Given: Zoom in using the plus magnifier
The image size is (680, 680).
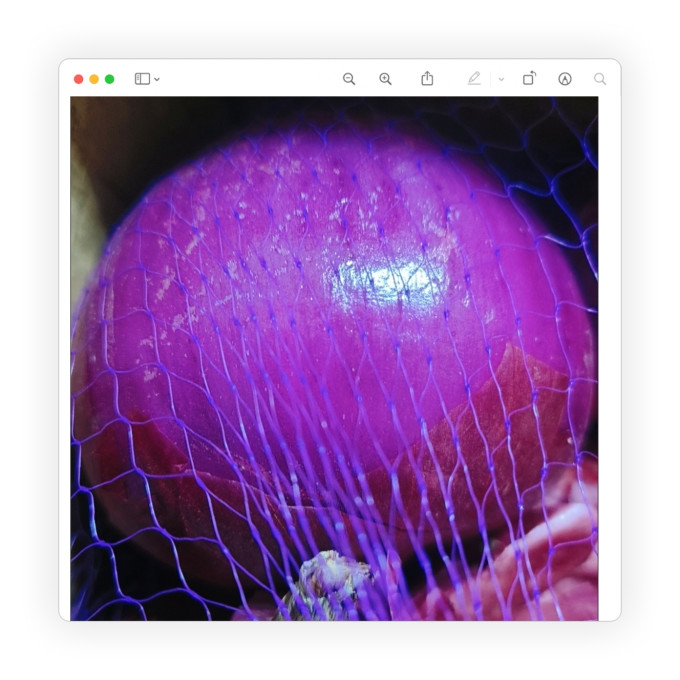Looking at the screenshot, I should tap(385, 79).
